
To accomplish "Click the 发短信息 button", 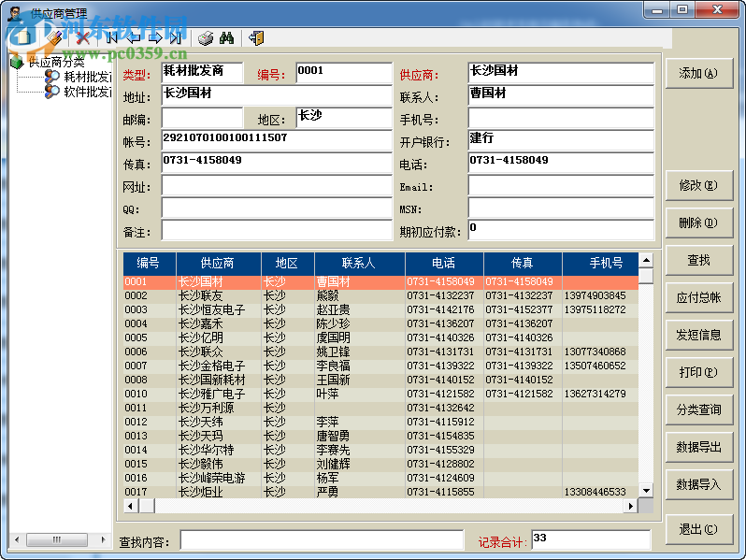I will click(x=698, y=335).
